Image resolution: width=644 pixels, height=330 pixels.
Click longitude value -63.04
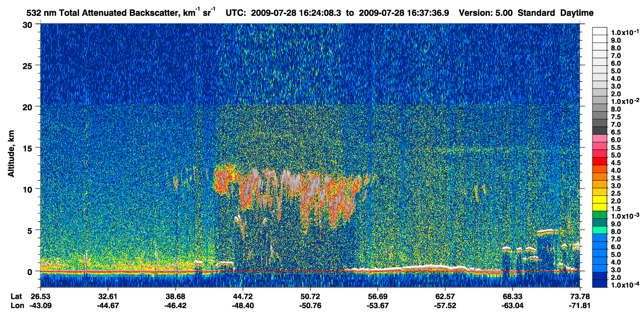pos(512,305)
